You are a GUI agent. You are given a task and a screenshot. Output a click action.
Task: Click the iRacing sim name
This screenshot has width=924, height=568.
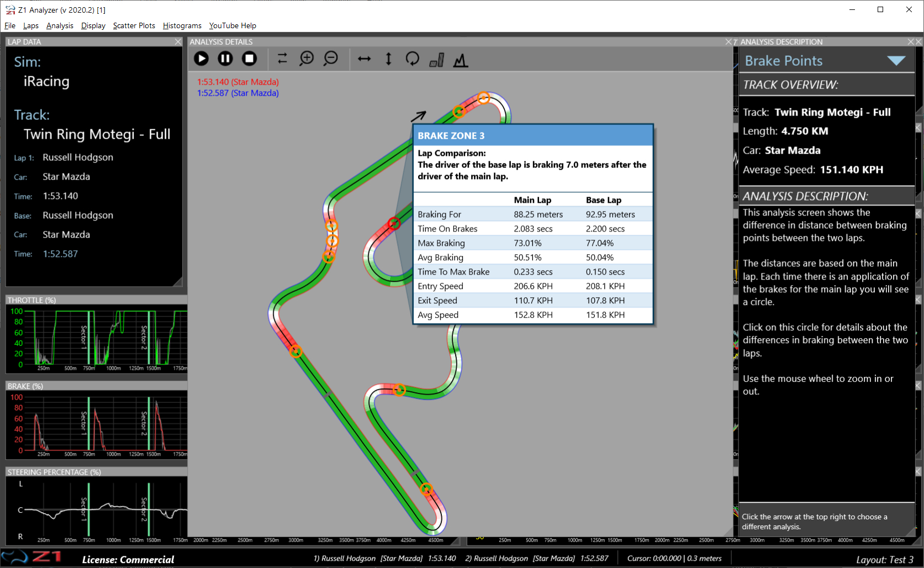[x=46, y=82]
